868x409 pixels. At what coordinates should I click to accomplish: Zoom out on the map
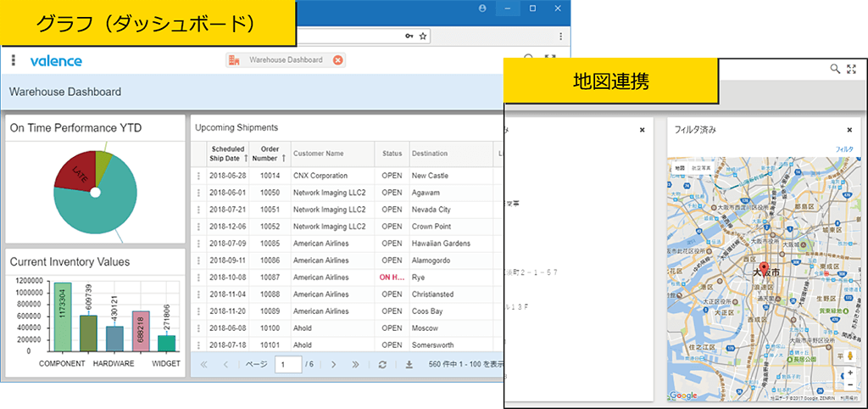(850, 384)
